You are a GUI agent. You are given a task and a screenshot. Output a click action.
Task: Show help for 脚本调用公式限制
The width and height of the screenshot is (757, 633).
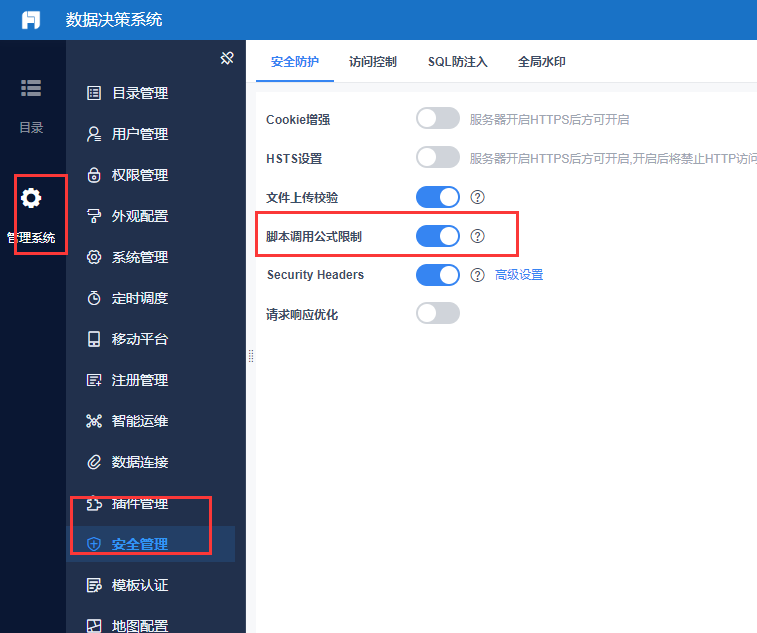(477, 236)
